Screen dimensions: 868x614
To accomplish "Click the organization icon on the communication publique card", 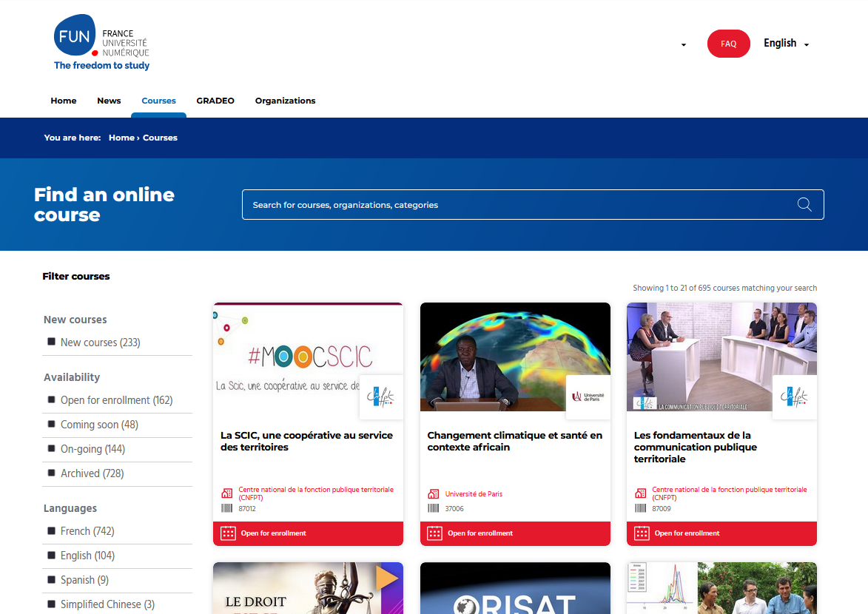I will tap(641, 493).
